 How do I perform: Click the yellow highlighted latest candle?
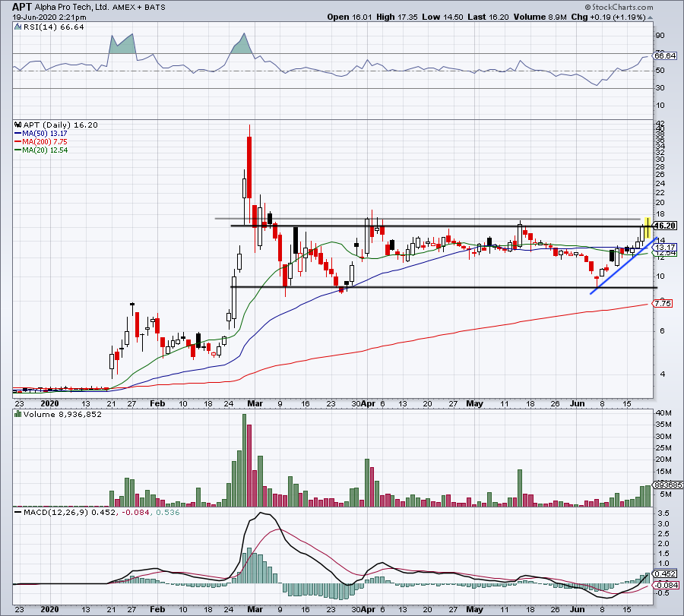648,228
